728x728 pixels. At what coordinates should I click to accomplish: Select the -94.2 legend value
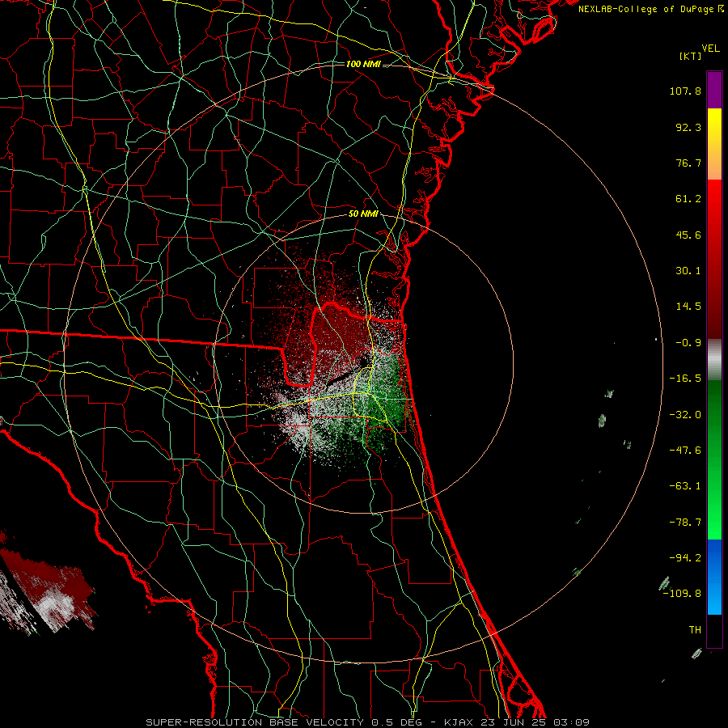(685, 558)
